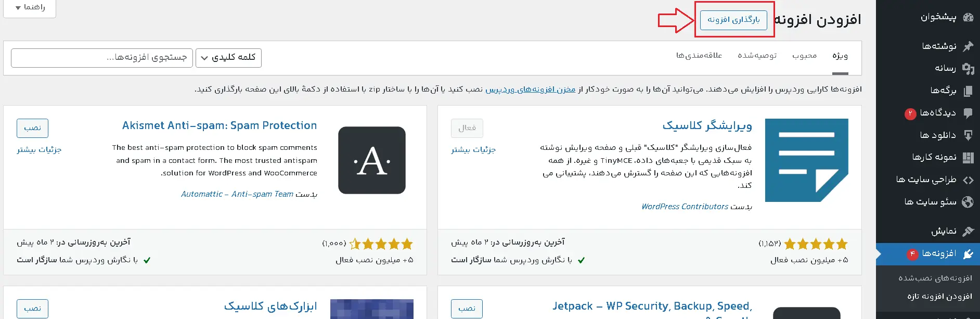Image resolution: width=980 pixels, height=319 pixels.
Task: Open the Automattic – Anti-spam Team author link
Action: [237, 194]
